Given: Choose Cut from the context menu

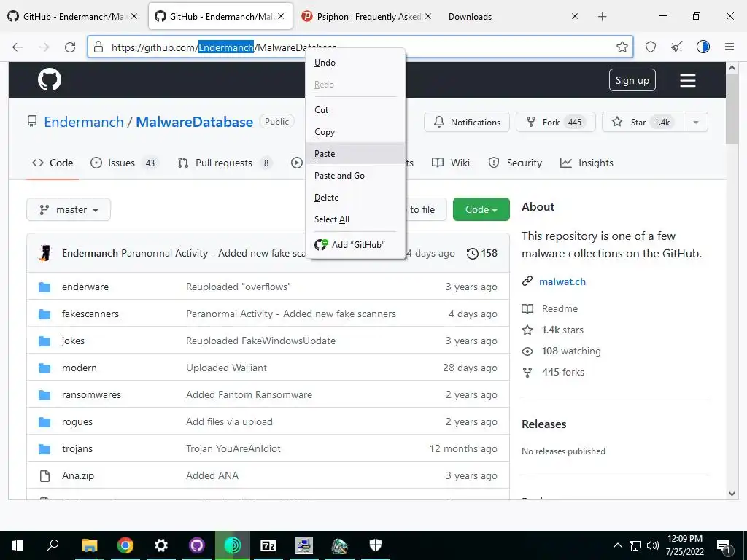Looking at the screenshot, I should tap(355, 110).
